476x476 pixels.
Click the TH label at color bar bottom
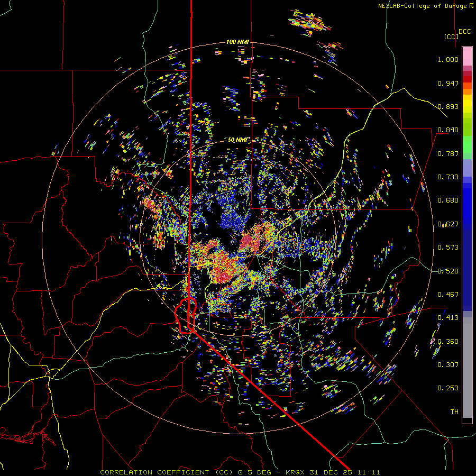(454, 412)
